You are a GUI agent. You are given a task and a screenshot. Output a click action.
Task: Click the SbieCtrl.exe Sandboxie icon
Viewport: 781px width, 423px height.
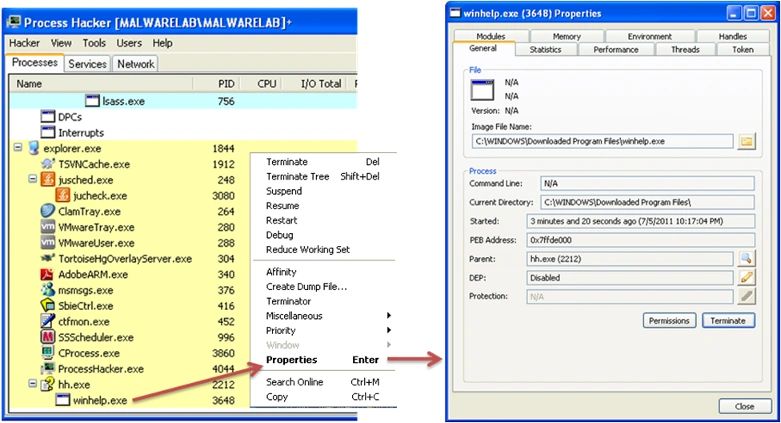pyautogui.click(x=48, y=305)
